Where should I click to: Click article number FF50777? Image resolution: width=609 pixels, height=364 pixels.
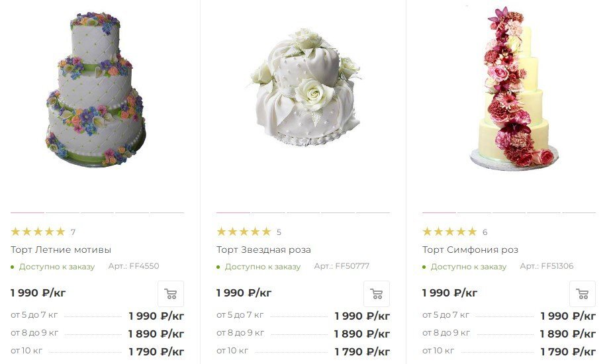point(342,266)
